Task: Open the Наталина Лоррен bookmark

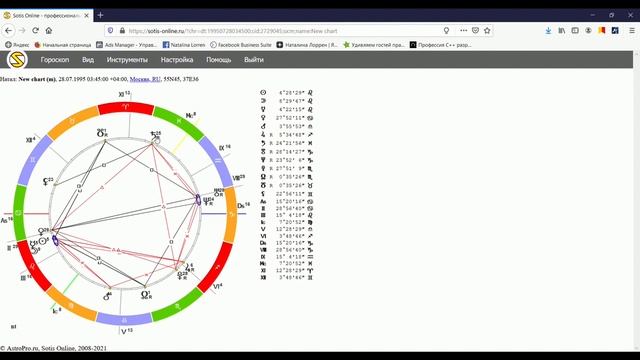Action: (307, 45)
